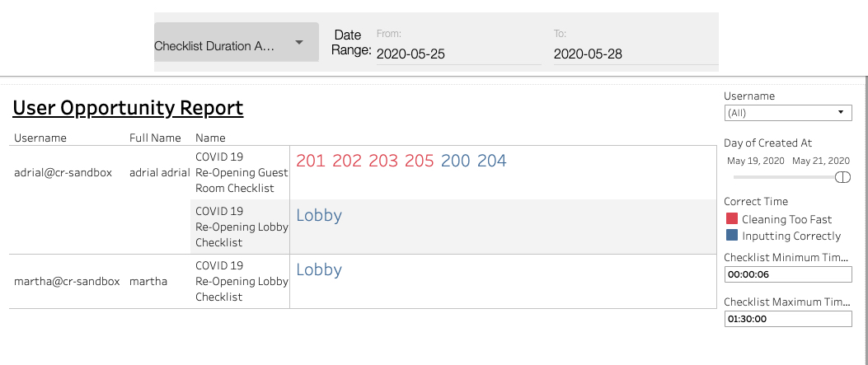Image resolution: width=868 pixels, height=365 pixels.
Task: Select room 200 in the report
Action: [x=456, y=161]
